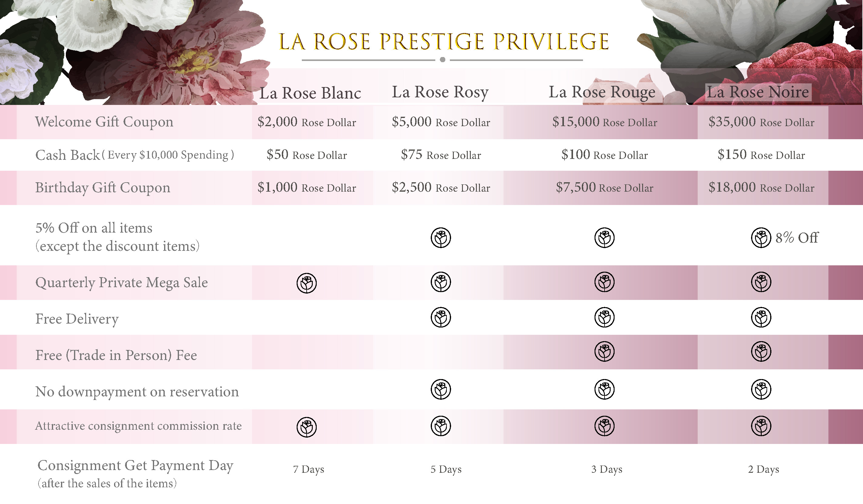Select the La Rose Rouge tier heading
Image resolution: width=863 pixels, height=504 pixels.
pyautogui.click(x=602, y=92)
